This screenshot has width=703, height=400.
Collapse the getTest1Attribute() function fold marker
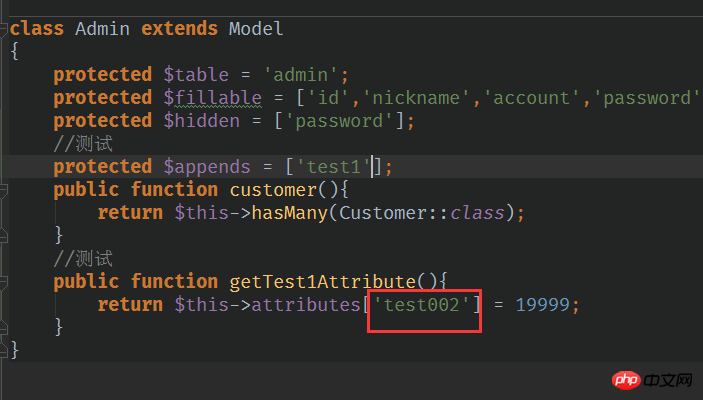(4, 281)
